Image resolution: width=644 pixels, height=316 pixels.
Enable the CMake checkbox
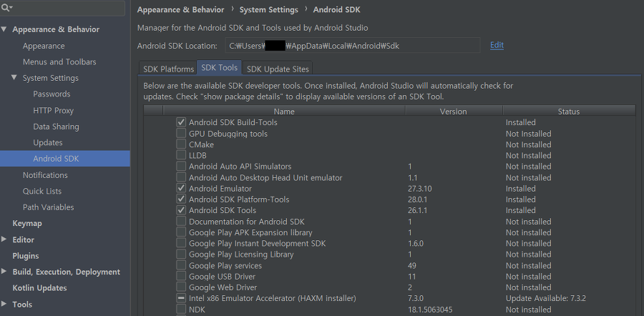click(181, 144)
